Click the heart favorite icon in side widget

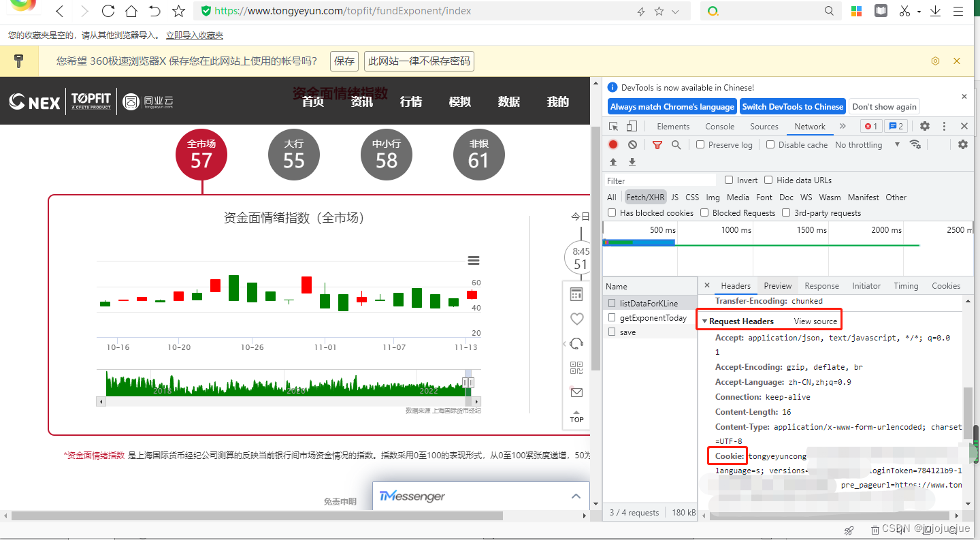tap(576, 318)
